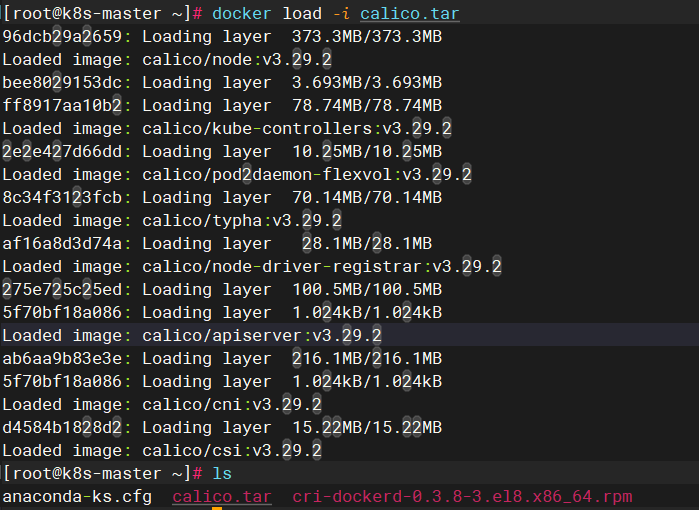Screen dimensions: 699x510
Task: Click size value 70.14MB/70.14MB
Action: point(367,197)
